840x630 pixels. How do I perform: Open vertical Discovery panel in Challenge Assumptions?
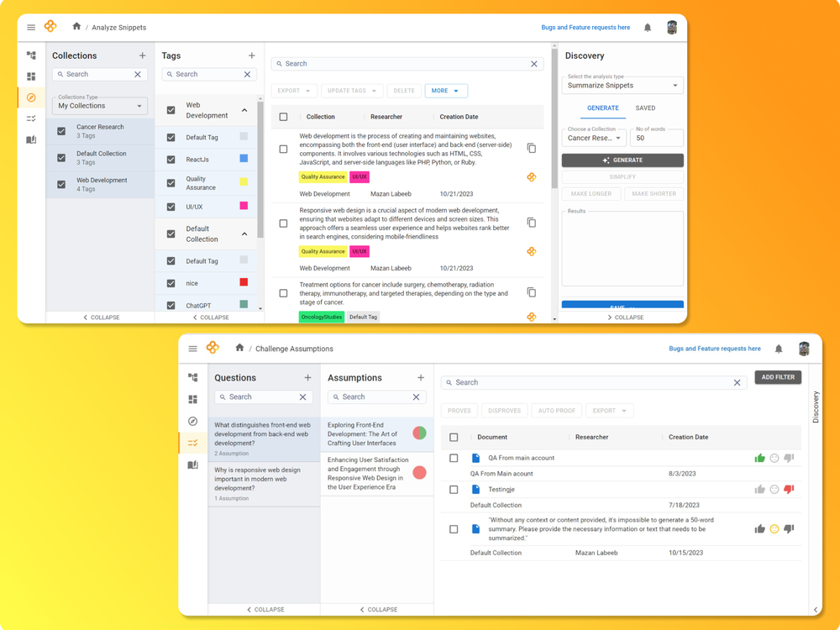(816, 407)
